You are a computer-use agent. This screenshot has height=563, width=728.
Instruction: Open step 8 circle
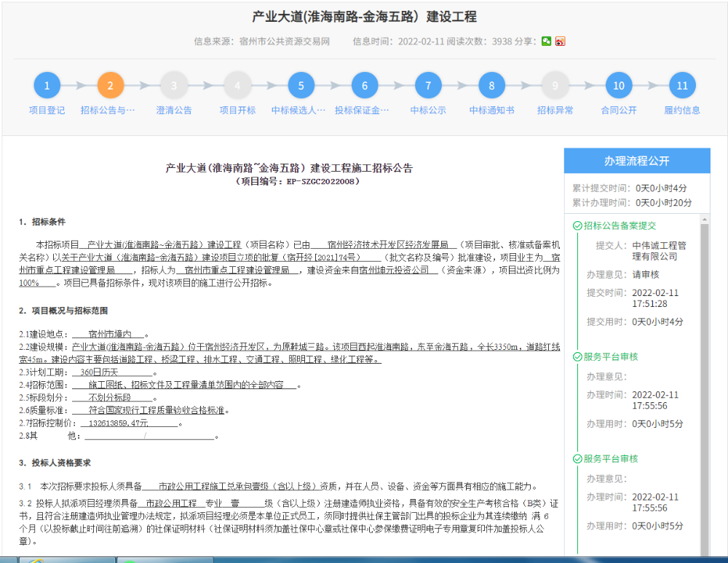tap(491, 85)
